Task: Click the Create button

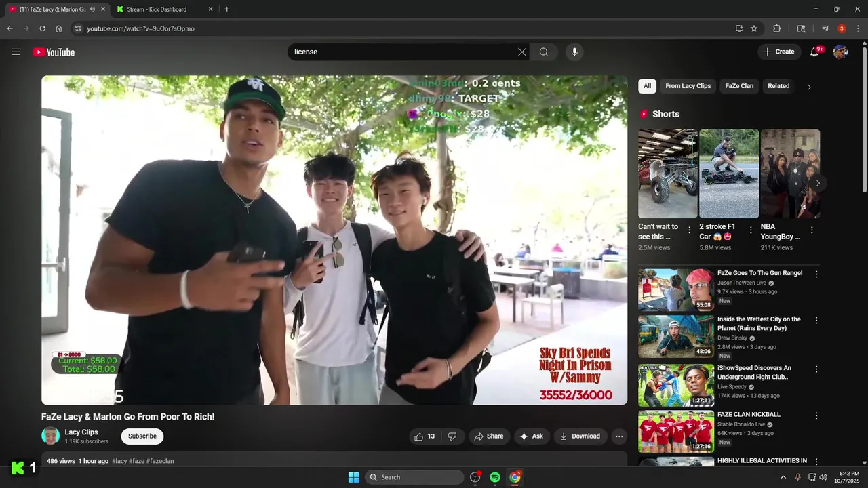Action: [x=778, y=52]
